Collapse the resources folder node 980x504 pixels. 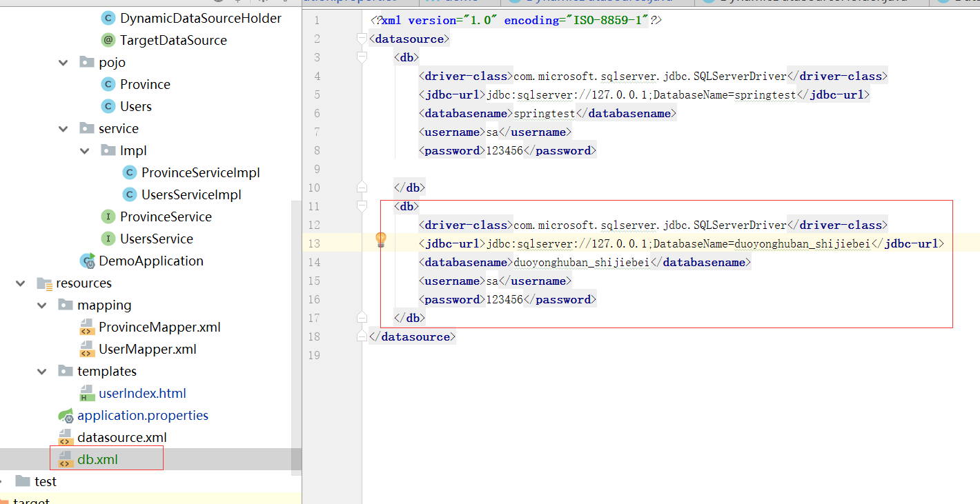[21, 283]
